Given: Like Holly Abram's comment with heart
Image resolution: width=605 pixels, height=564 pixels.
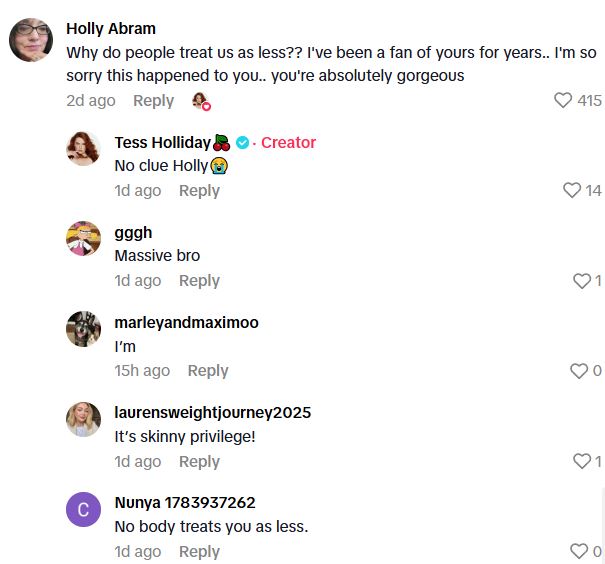Looking at the screenshot, I should pyautogui.click(x=564, y=100).
